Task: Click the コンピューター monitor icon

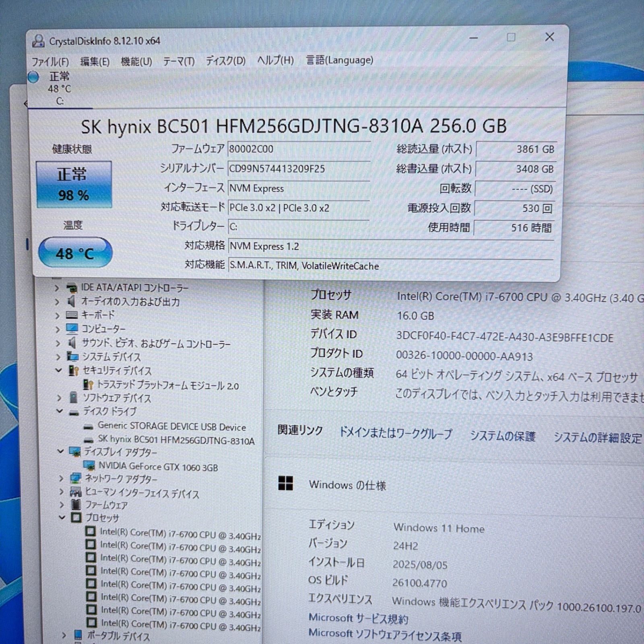Action: 72,329
